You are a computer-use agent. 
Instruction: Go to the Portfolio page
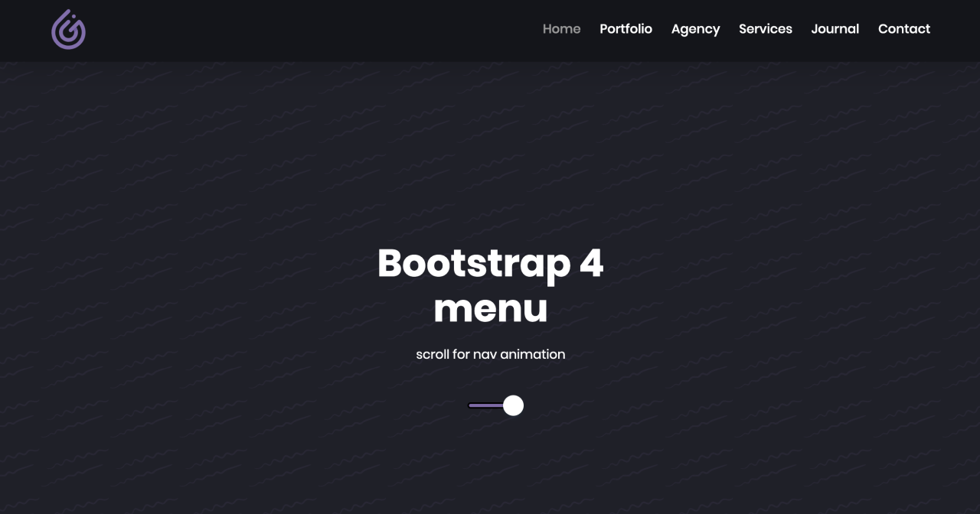(626, 29)
